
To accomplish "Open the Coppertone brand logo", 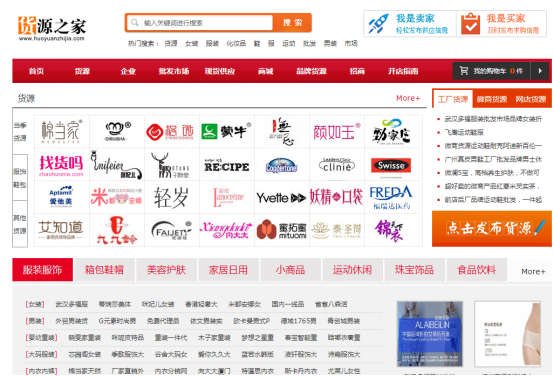I will [x=281, y=165].
